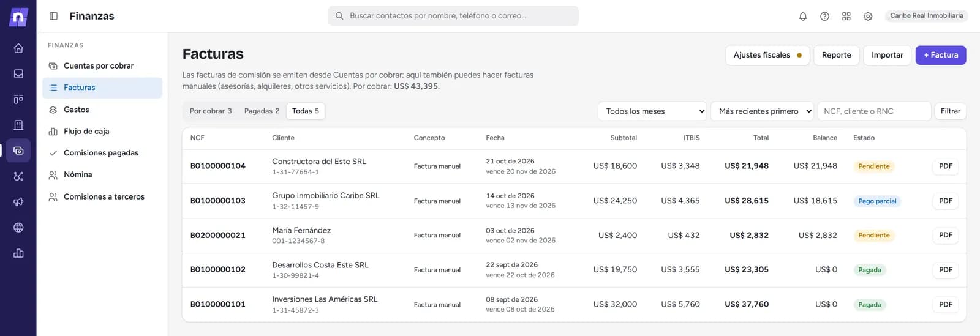This screenshot has width=980, height=336.
Task: Open the Más recientes primero sort dropdown
Action: [x=763, y=111]
